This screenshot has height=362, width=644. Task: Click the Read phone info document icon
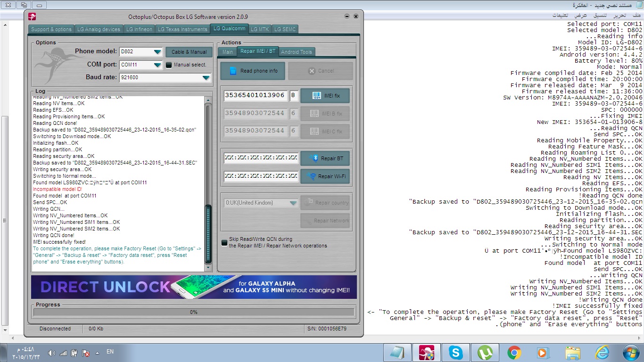point(232,71)
